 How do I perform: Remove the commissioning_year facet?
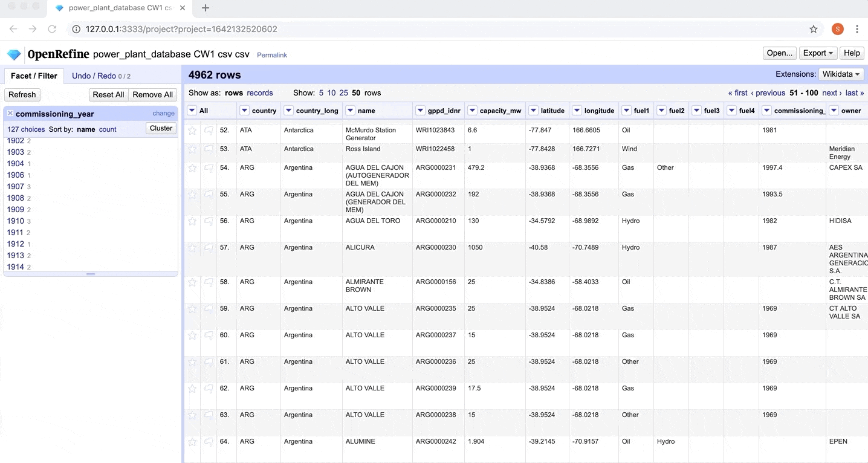click(x=10, y=114)
